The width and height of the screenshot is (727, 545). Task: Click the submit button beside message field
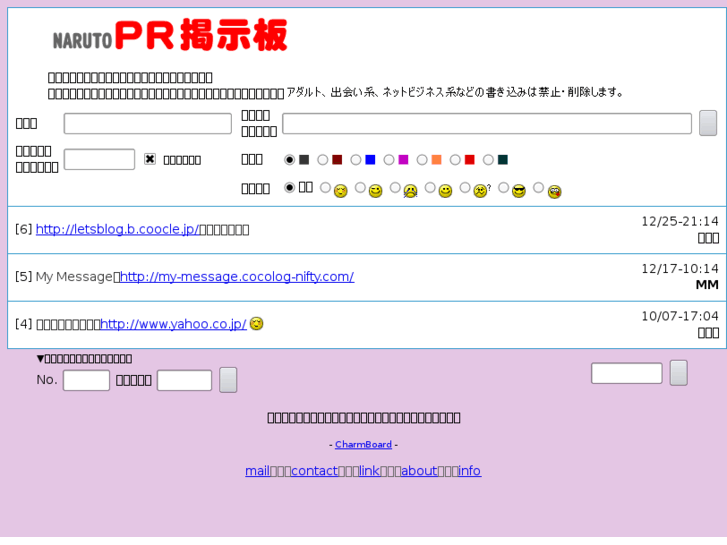(708, 123)
